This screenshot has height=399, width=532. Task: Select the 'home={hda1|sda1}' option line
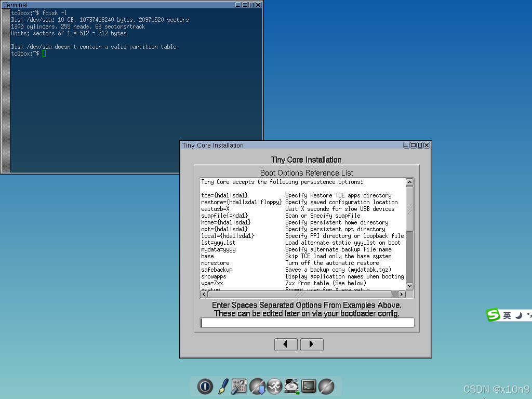pyautogui.click(x=226, y=222)
